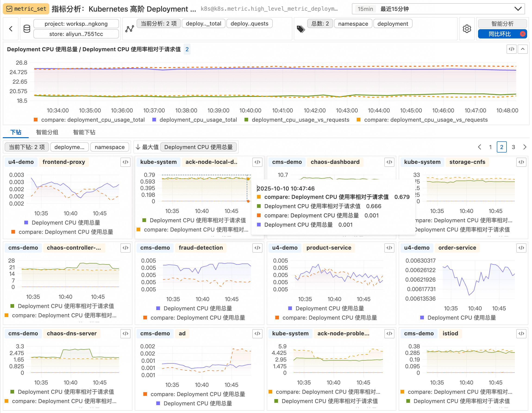Open code view for istiod panel
Image resolution: width=532 pixels, height=413 pixels.
point(521,334)
